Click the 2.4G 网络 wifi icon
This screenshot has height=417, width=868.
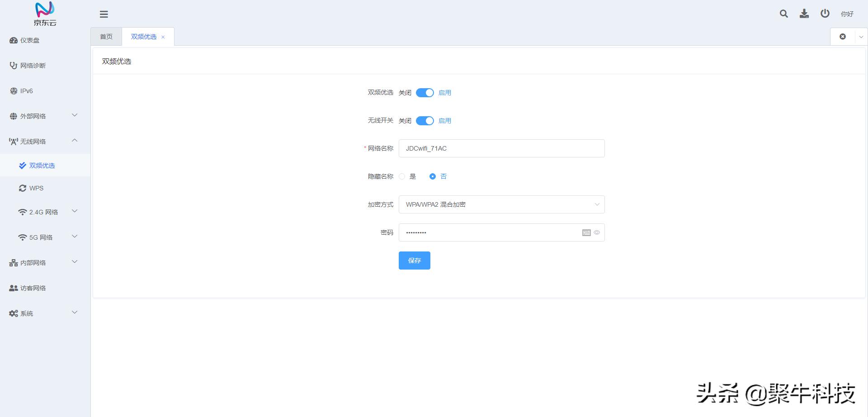click(22, 212)
